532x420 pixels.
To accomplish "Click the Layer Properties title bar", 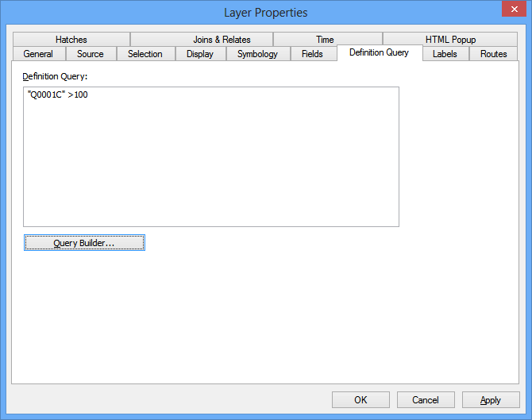I will coord(265,12).
